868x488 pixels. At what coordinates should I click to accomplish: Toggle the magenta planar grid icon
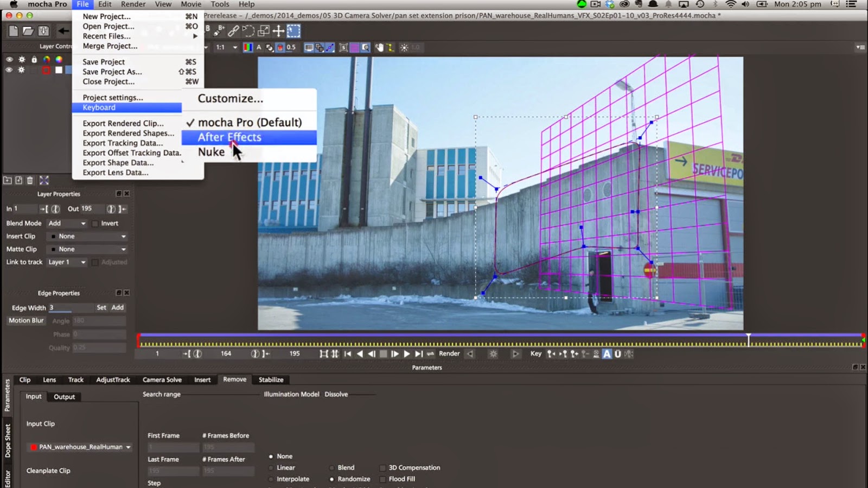tap(354, 48)
